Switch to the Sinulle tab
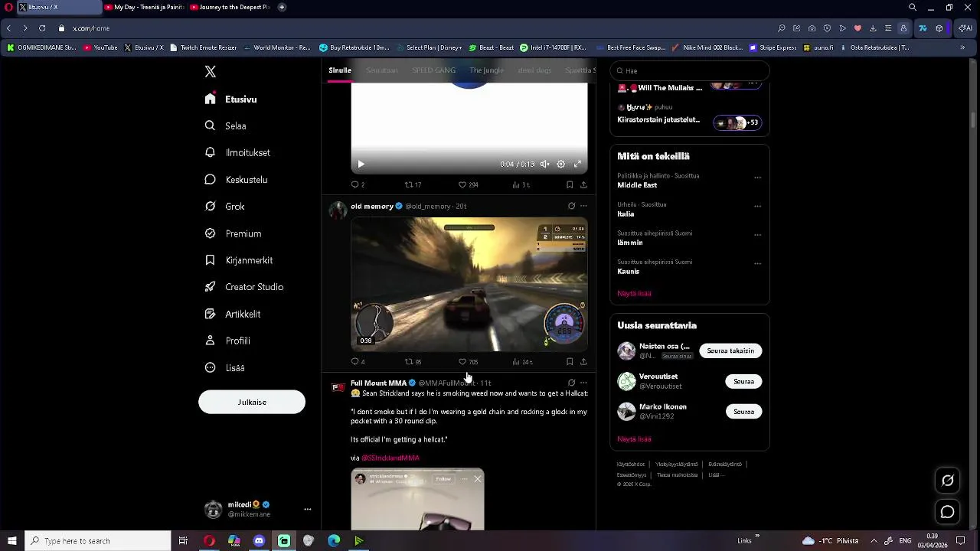 tap(340, 70)
